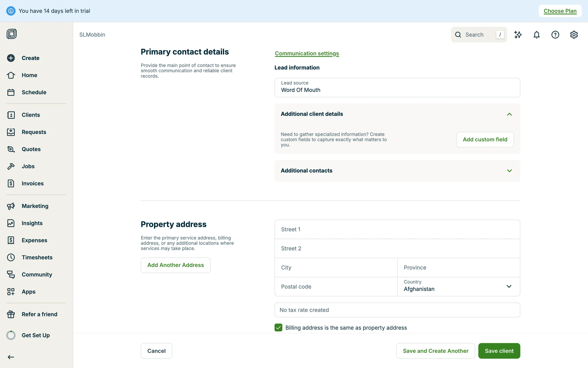Uncheck billing address same as property address

pos(278,328)
